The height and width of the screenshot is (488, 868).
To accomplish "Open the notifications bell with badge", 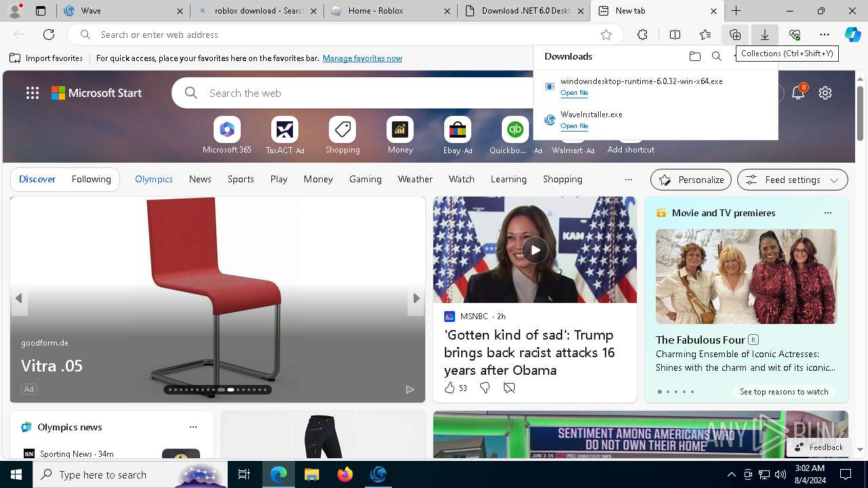I will pyautogui.click(x=798, y=93).
